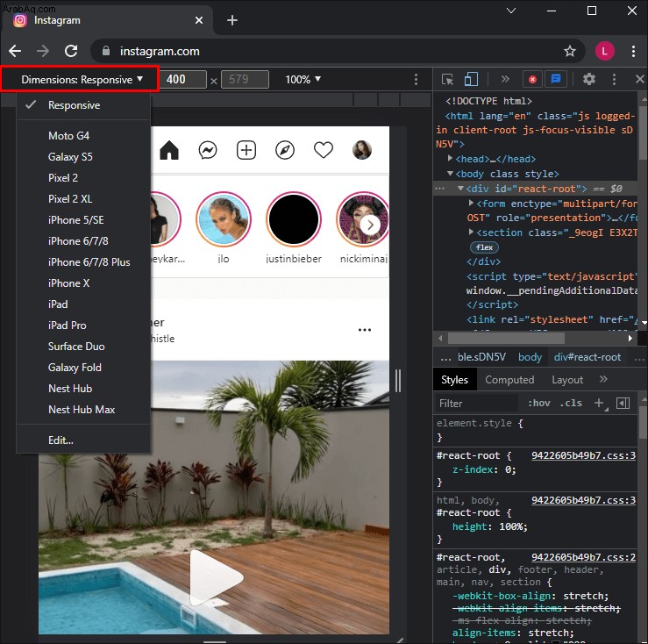The image size is (648, 644).
Task: Open the red errors counter badge
Action: coord(532,79)
